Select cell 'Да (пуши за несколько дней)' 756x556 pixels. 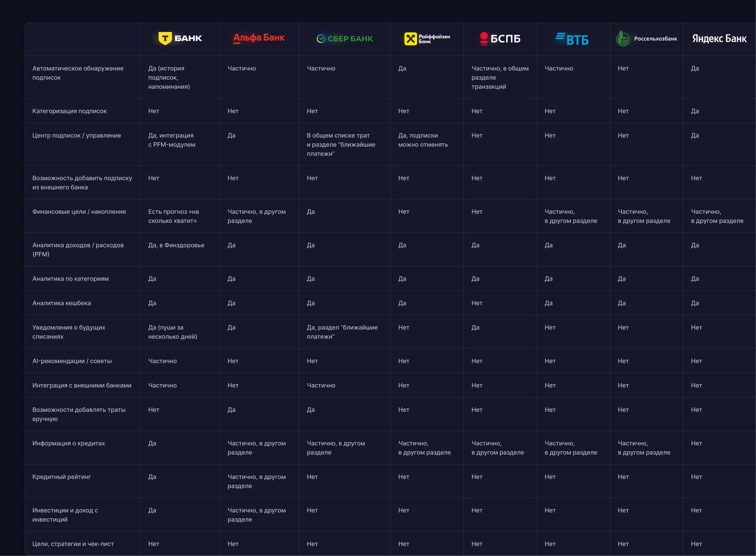pos(173,332)
